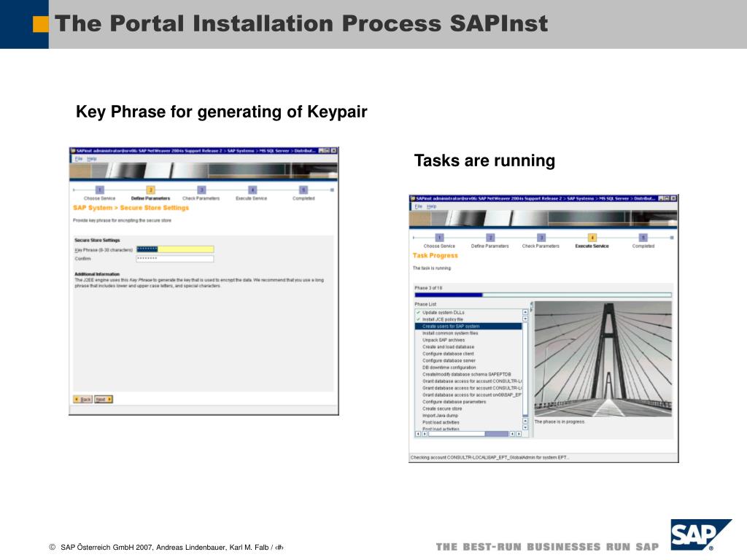
Task: Open File menu in Task Progress window
Action: [418, 206]
